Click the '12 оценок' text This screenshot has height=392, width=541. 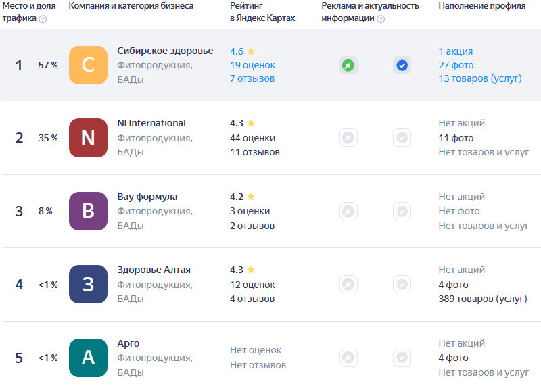point(252,285)
